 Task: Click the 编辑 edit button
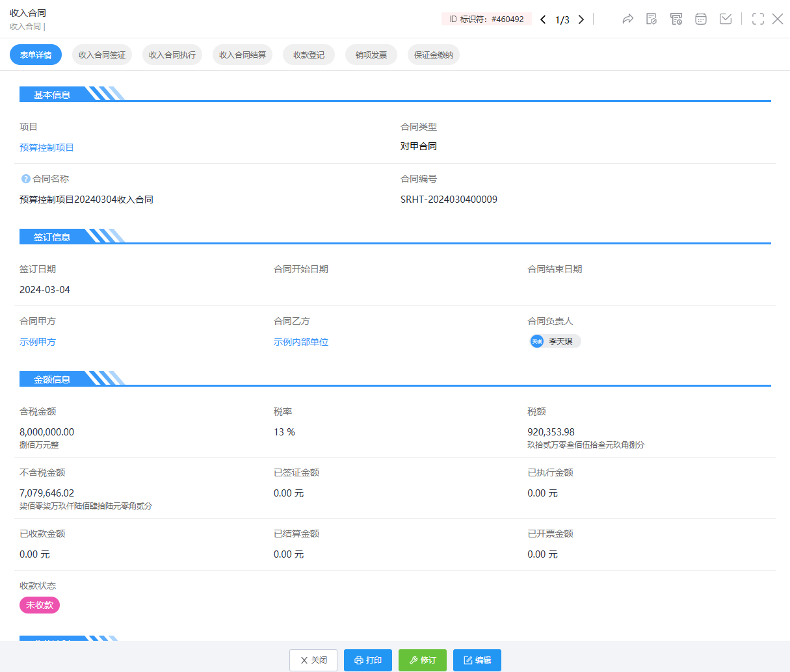pos(477,660)
